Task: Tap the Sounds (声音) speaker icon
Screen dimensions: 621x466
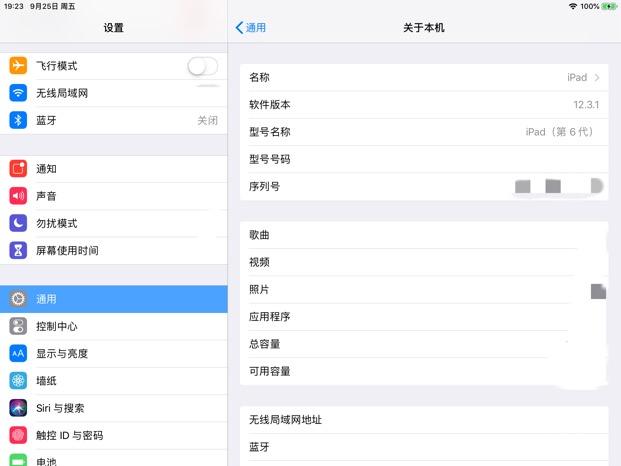Action: pyautogui.click(x=18, y=196)
